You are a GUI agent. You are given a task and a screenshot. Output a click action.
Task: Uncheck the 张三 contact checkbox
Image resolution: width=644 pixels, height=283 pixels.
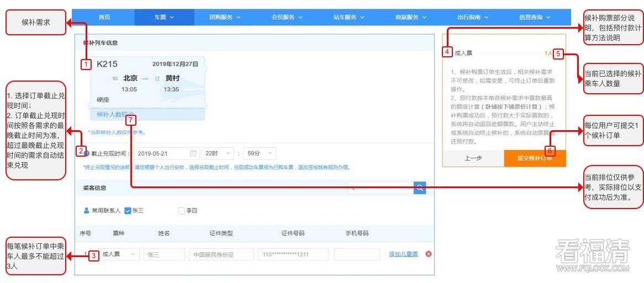[x=128, y=210]
